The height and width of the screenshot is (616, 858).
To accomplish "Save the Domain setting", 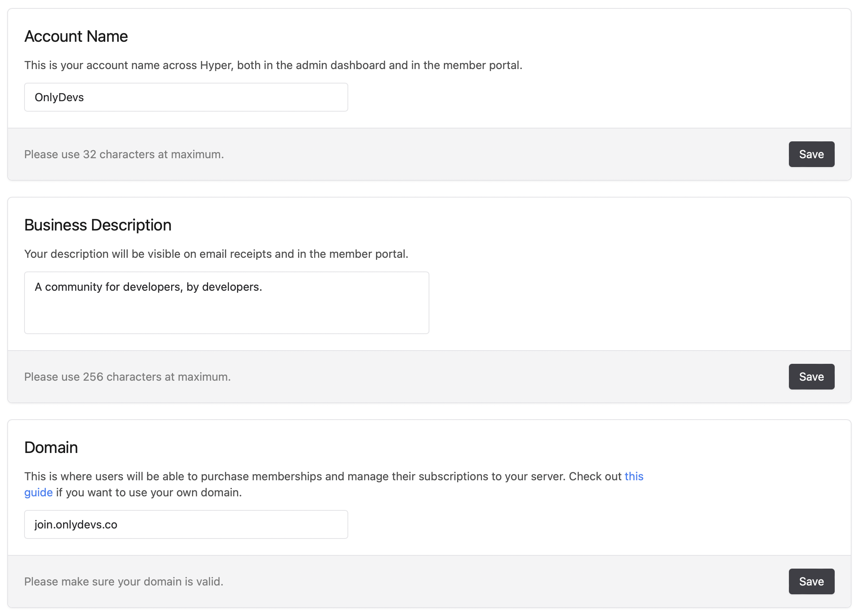I will tap(811, 581).
